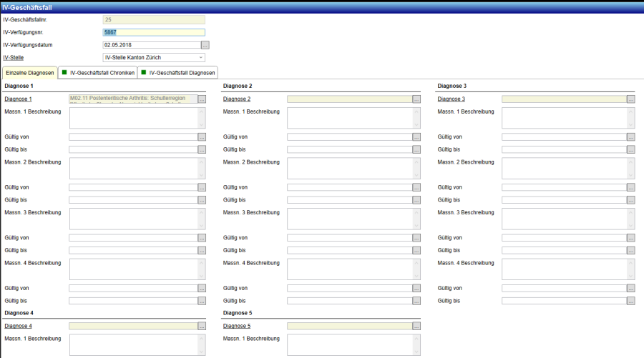Click Diagnose 2 Massn. 2 Beschreibung text area
Screen dimensions: 644x358
tap(353, 169)
